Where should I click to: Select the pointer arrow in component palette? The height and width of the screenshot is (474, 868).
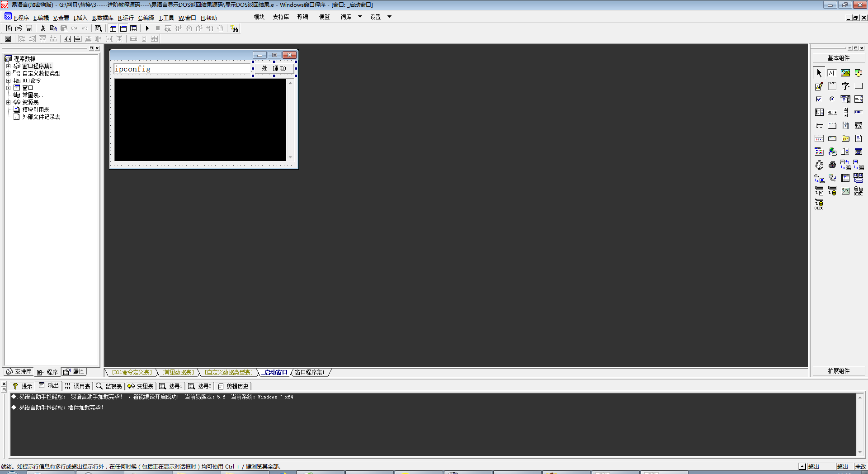click(819, 73)
